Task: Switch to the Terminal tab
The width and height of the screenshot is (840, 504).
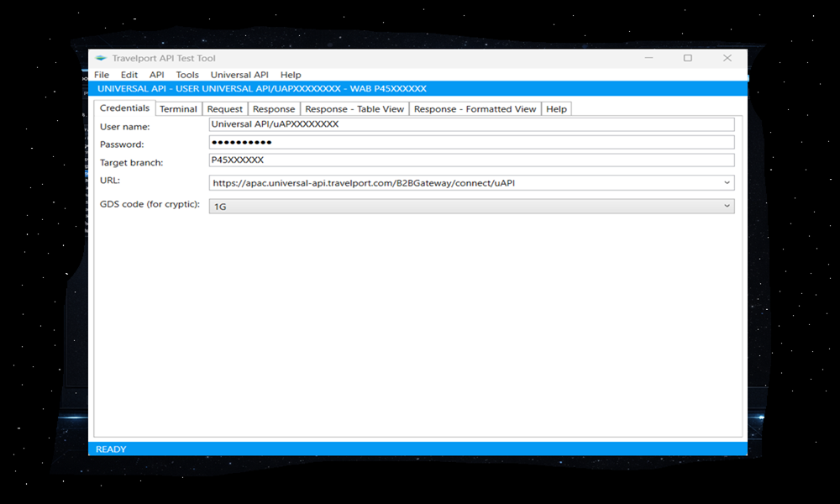Action: pos(178,109)
